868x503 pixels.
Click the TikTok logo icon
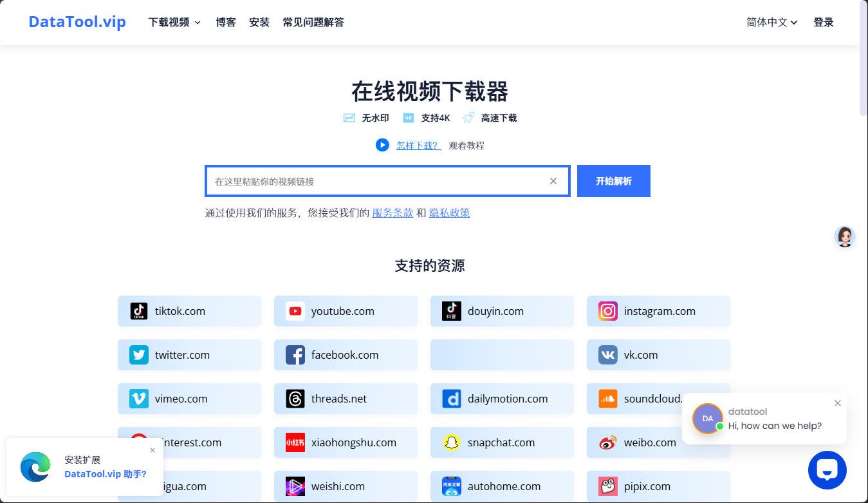point(139,311)
